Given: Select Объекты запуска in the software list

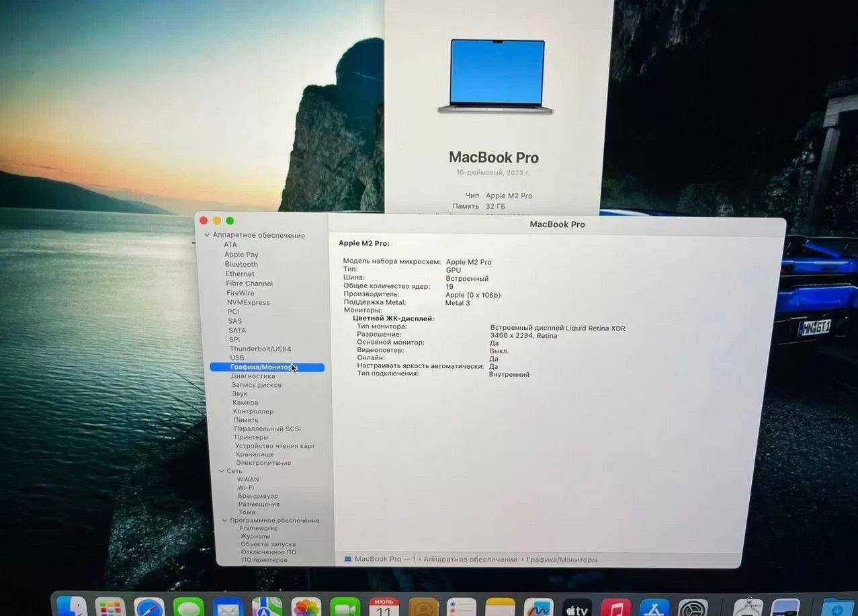Looking at the screenshot, I should pos(268,544).
